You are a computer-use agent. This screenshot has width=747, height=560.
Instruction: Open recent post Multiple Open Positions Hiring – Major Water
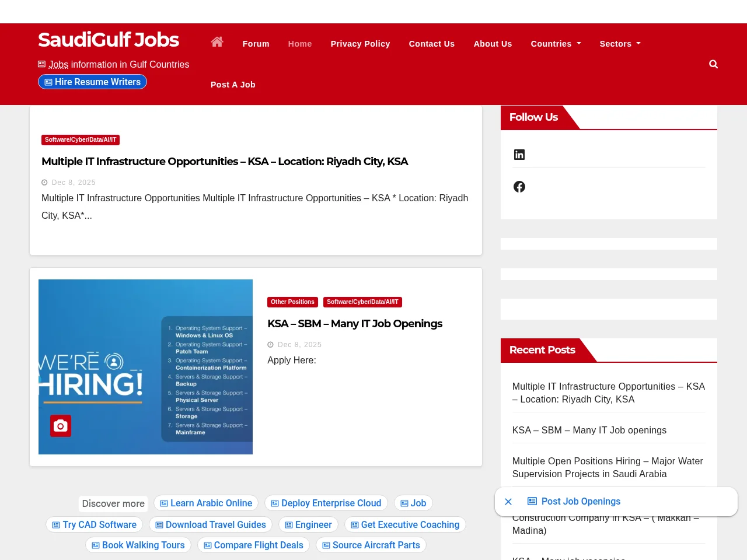(x=608, y=468)
